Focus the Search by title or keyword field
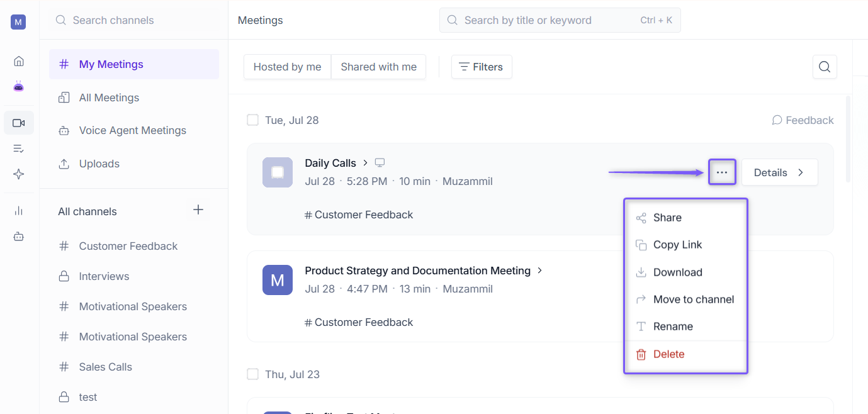This screenshot has height=414, width=868. point(560,20)
